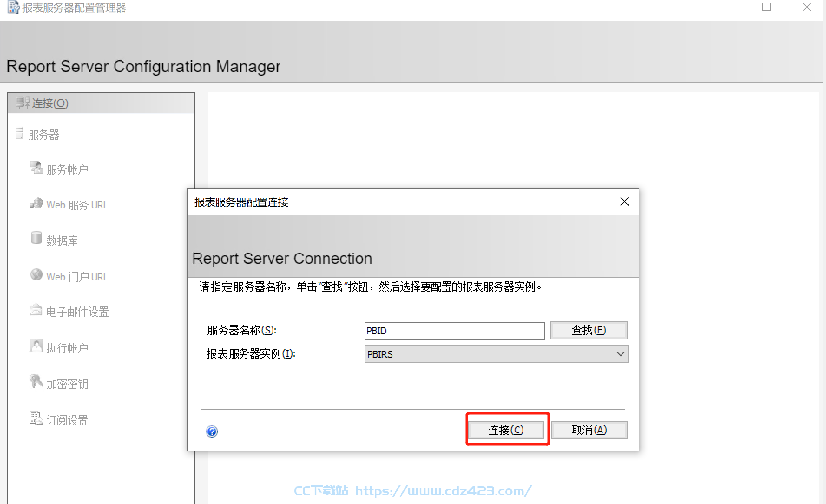Click the 执行帐户 user icon
The height and width of the screenshot is (504, 826).
36,346
